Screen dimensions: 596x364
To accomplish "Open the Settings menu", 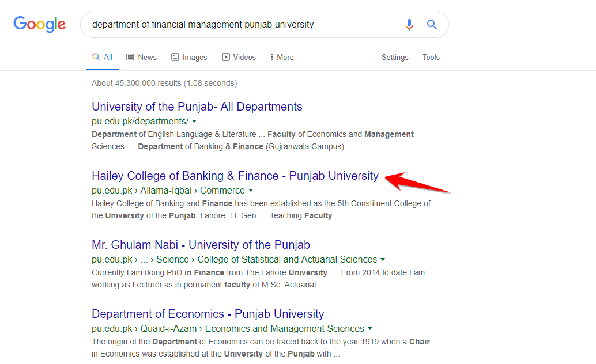I will pos(395,58).
